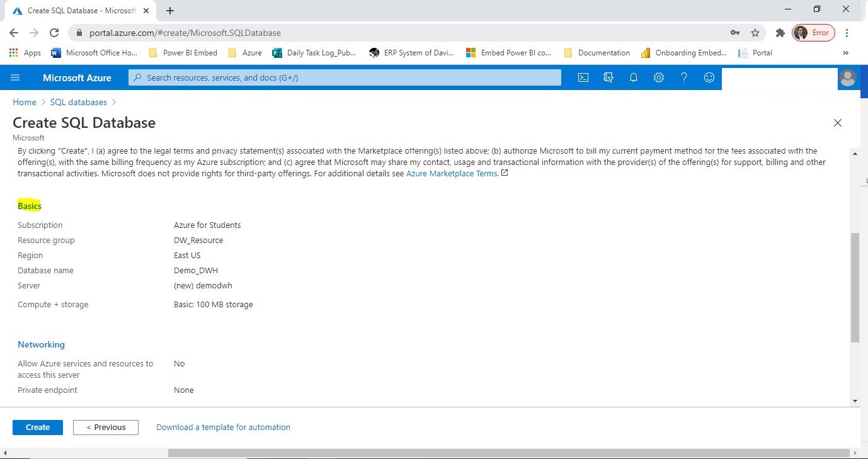Click the browser address bar

click(403, 33)
